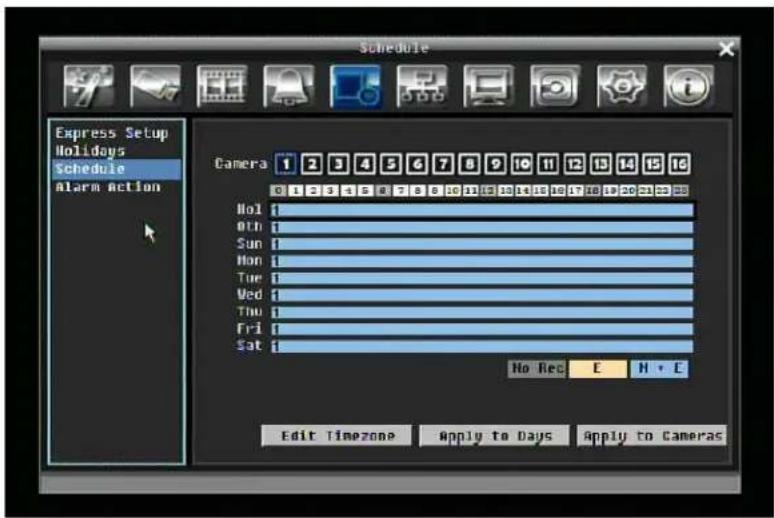Viewport: 774px width, 518px height.
Task: Open the Information icon
Action: coord(689,86)
